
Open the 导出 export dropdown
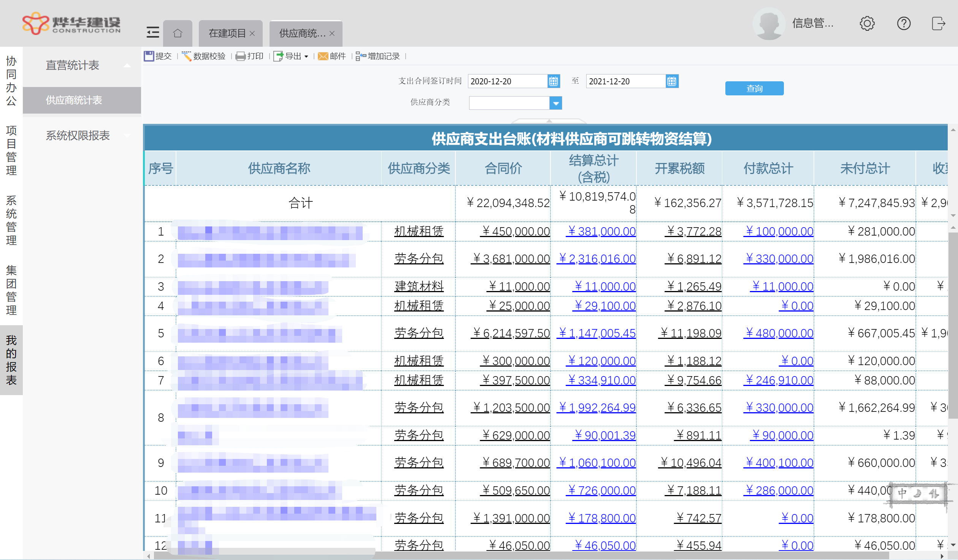point(291,56)
